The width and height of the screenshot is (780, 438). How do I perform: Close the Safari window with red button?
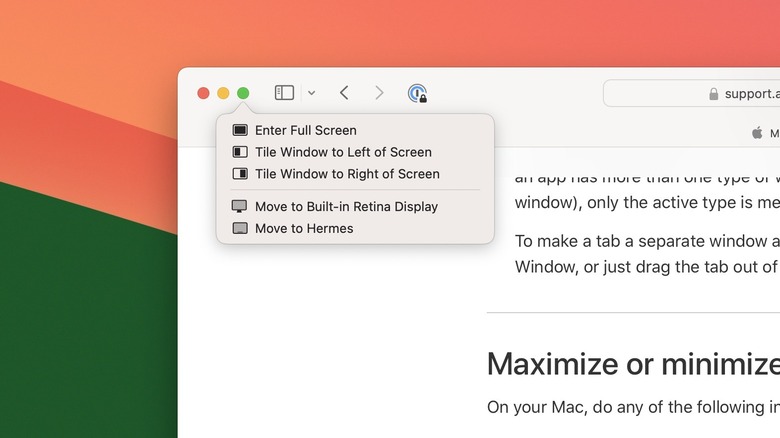tap(203, 93)
